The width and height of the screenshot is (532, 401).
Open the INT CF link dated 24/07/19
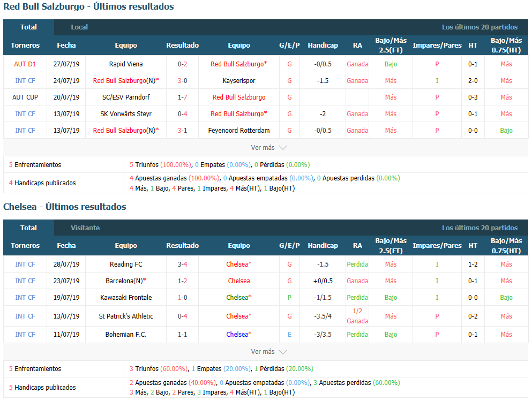tap(25, 81)
